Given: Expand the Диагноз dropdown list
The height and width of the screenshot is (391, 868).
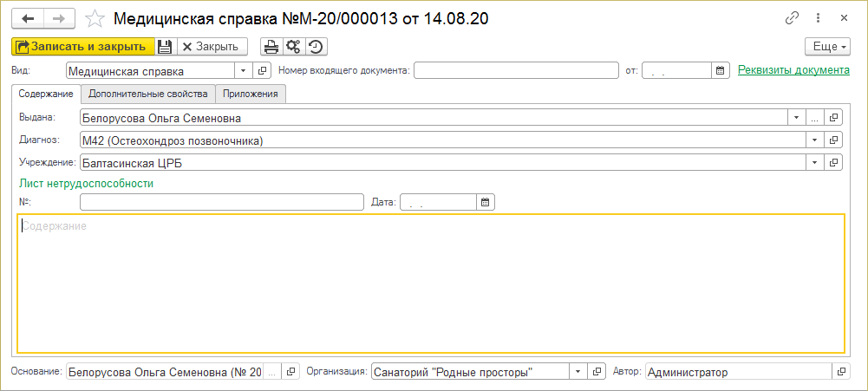Looking at the screenshot, I should (815, 140).
